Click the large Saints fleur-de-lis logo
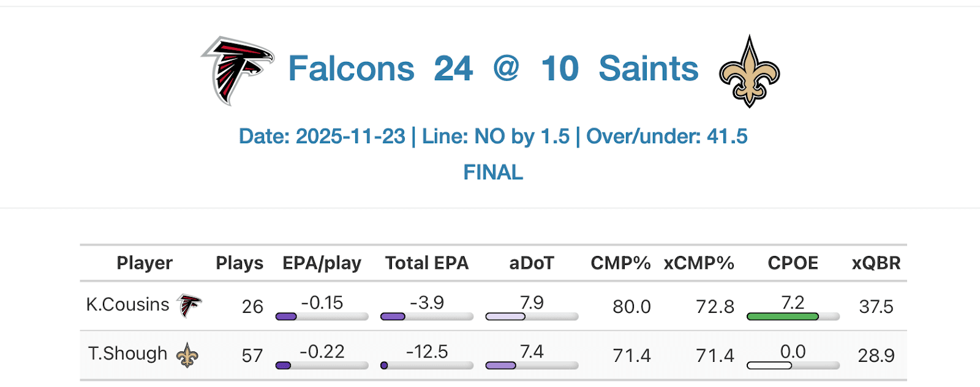 click(x=749, y=71)
